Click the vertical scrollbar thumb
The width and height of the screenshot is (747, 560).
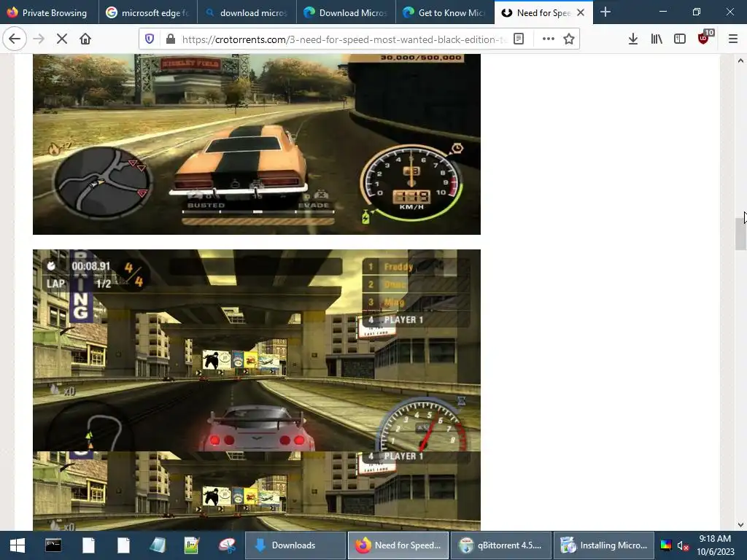click(x=740, y=233)
